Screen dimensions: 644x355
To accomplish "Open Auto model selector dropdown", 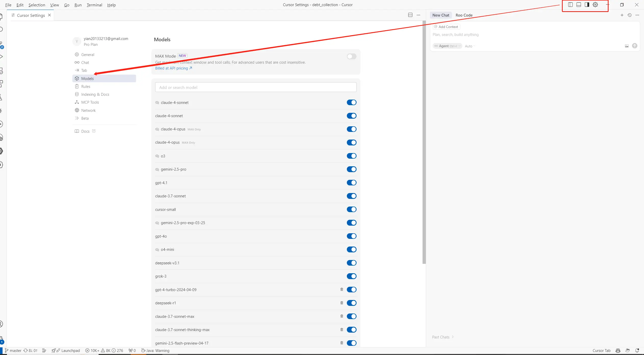I will click(470, 46).
